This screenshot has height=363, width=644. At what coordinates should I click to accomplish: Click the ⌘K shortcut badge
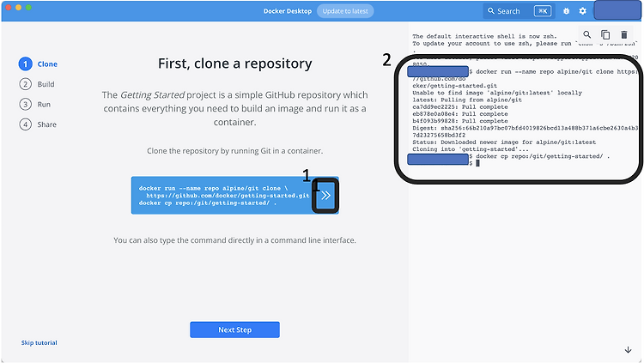[x=543, y=11]
